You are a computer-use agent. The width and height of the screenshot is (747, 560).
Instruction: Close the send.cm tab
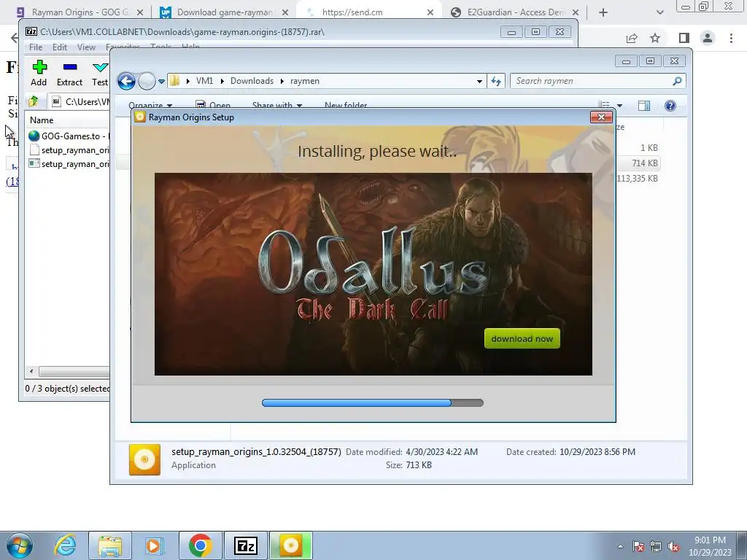(430, 12)
